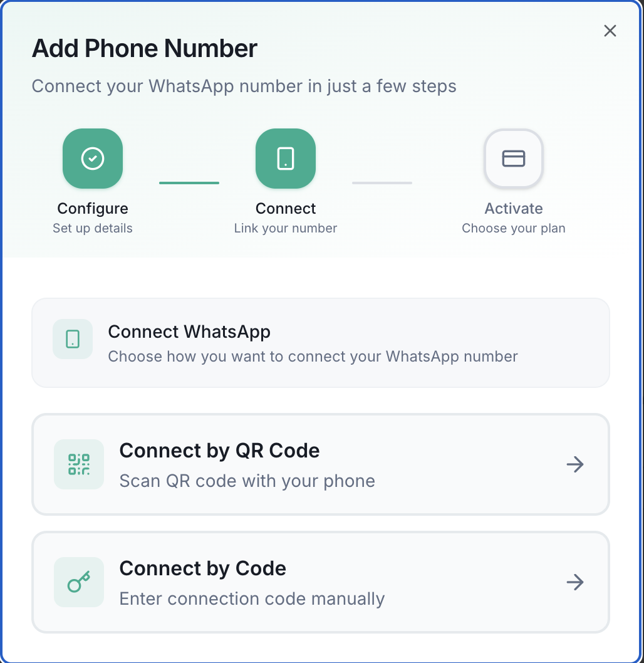
Task: Click the Connect WhatsApp header card
Action: [321, 343]
